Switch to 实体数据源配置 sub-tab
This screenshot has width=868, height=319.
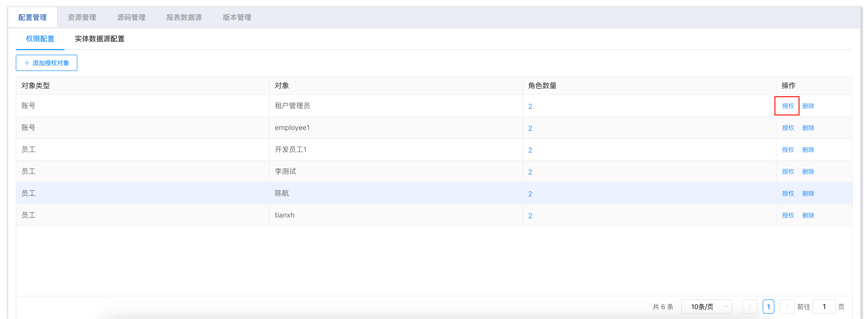[x=99, y=39]
